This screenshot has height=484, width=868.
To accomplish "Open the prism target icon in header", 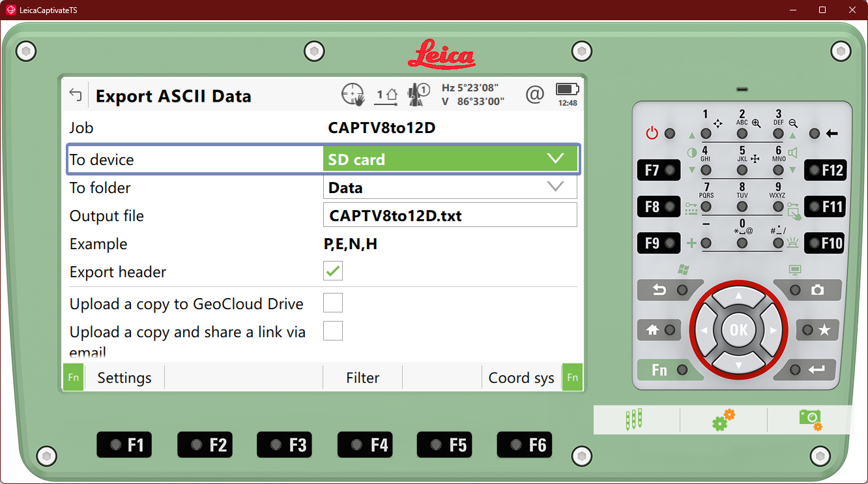I will 418,95.
